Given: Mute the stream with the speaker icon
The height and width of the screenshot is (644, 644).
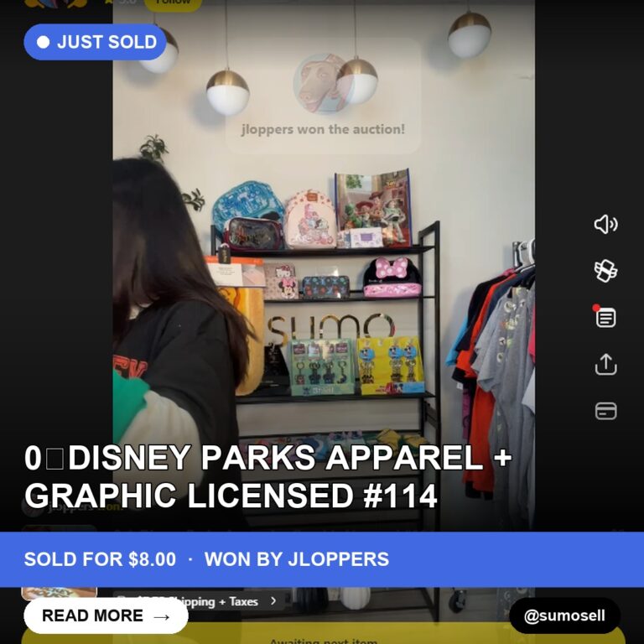Looking at the screenshot, I should coord(605,225).
